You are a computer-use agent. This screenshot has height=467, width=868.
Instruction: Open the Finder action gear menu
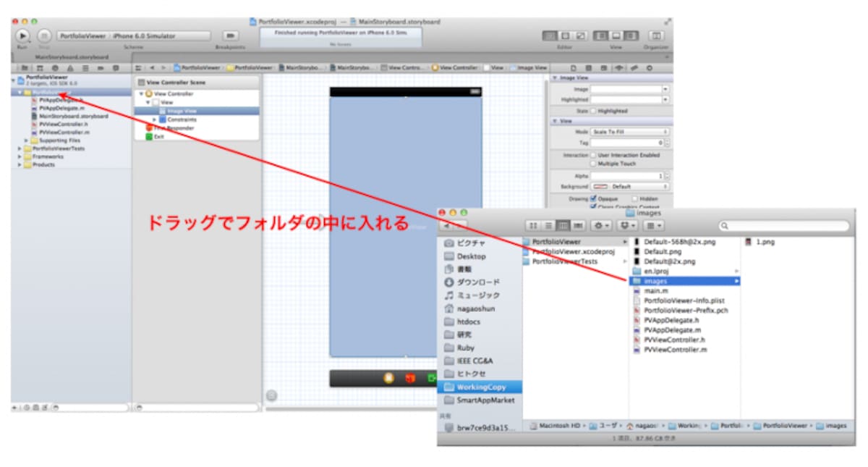[x=602, y=225]
